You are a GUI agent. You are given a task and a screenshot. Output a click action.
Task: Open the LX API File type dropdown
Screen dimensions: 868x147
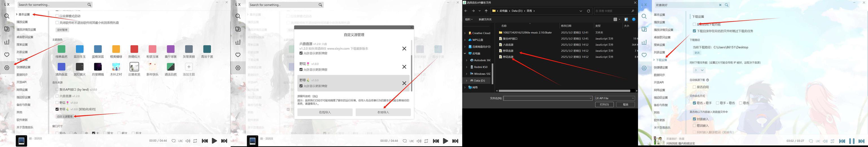click(615, 98)
